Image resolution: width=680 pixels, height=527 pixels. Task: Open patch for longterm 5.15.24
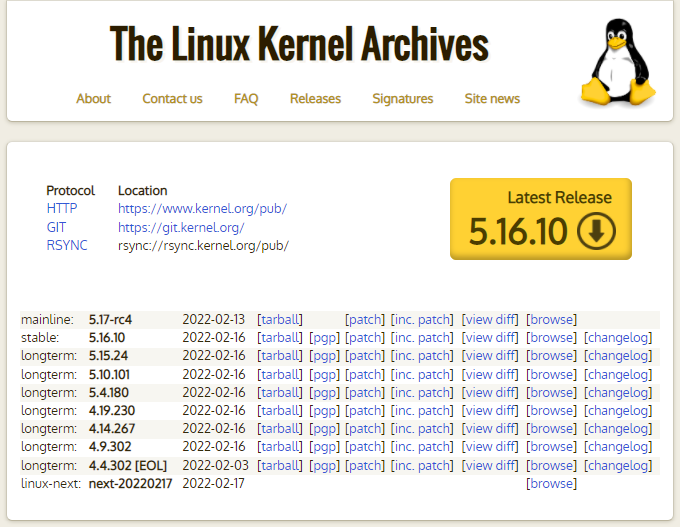365,356
